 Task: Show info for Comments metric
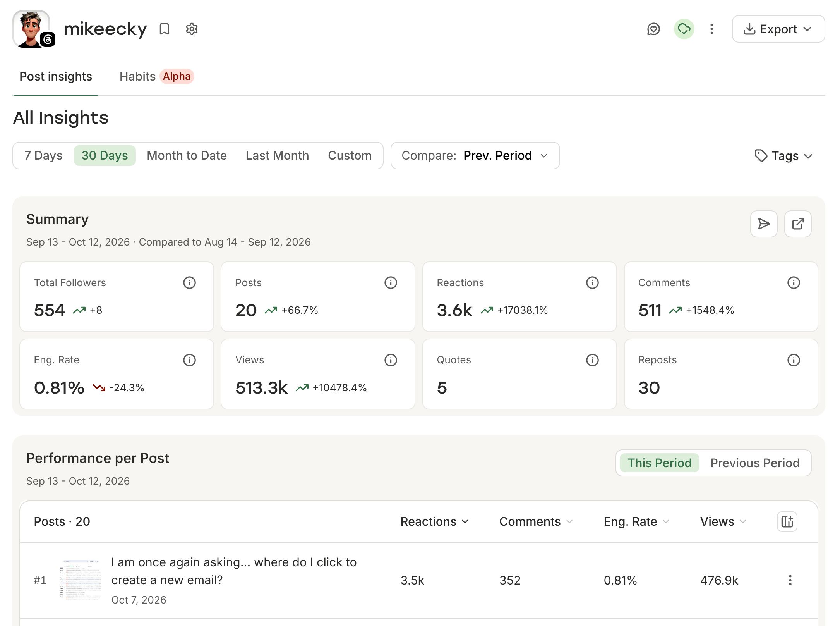coord(794,283)
